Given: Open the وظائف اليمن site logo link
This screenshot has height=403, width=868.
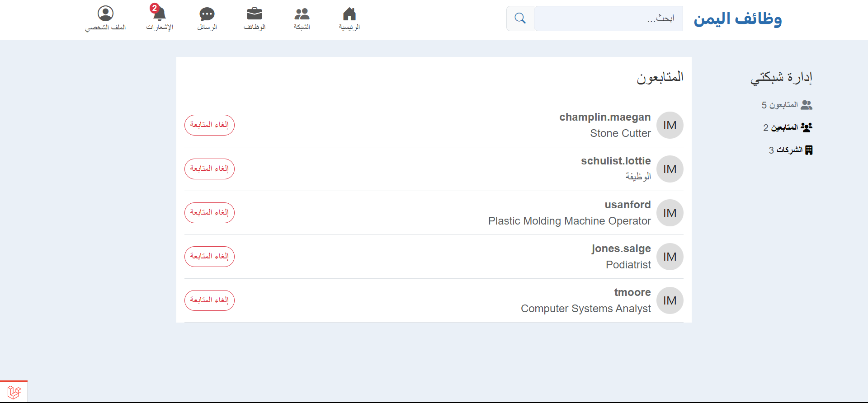Looking at the screenshot, I should click(738, 19).
